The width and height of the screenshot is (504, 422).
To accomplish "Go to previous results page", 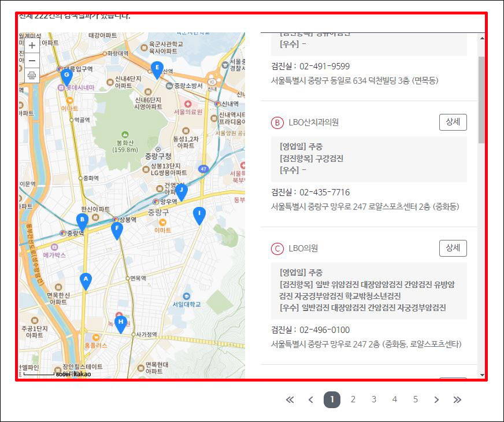I will pos(310,399).
